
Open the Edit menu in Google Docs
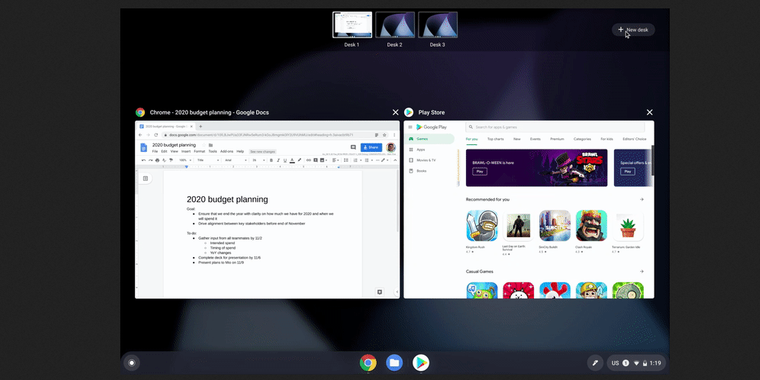pyautogui.click(x=164, y=152)
